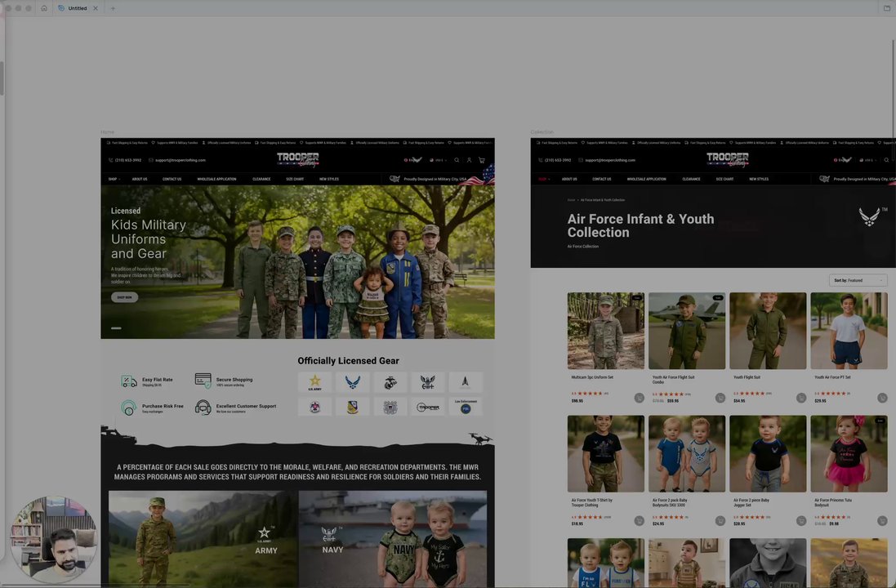The width and height of the screenshot is (896, 588).
Task: Add Air Force 2 piece Baby Jogger Set to cart
Action: [801, 520]
